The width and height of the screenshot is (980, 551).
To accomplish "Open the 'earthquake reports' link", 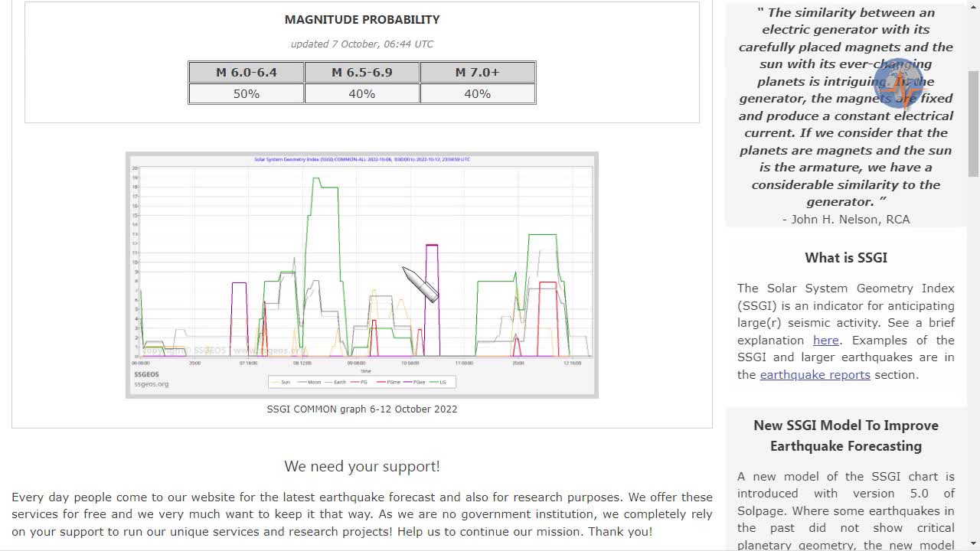I will [815, 374].
